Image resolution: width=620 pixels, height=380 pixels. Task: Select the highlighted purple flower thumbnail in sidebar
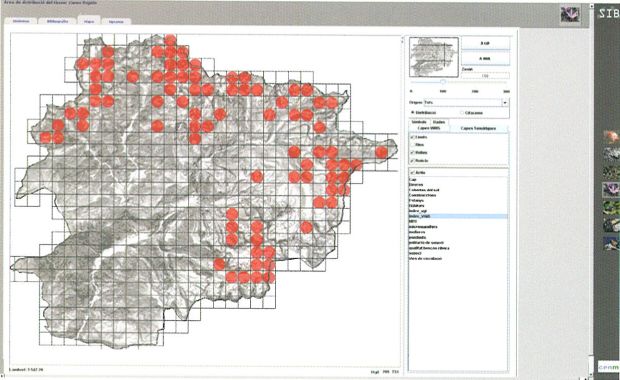click(611, 190)
